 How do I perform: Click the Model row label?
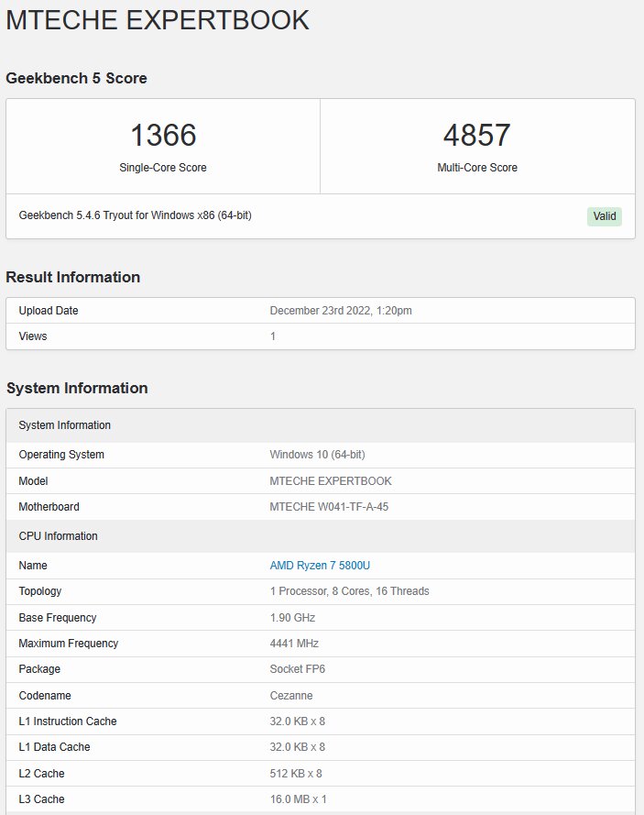pyautogui.click(x=33, y=481)
